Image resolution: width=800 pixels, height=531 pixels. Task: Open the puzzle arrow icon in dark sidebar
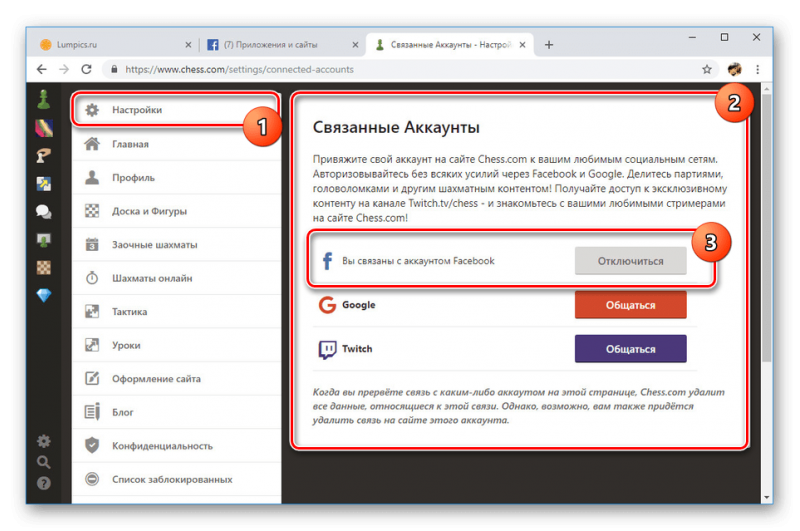tap(44, 184)
